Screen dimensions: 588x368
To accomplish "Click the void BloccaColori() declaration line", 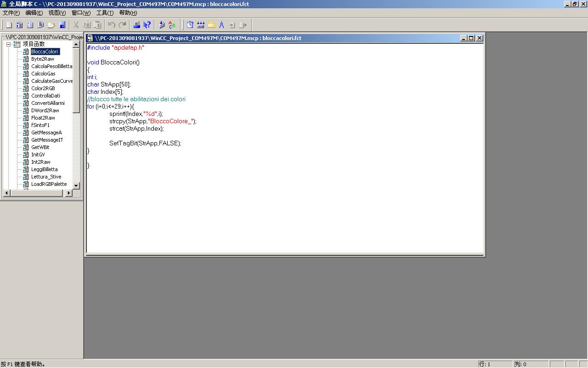I will coord(113,62).
